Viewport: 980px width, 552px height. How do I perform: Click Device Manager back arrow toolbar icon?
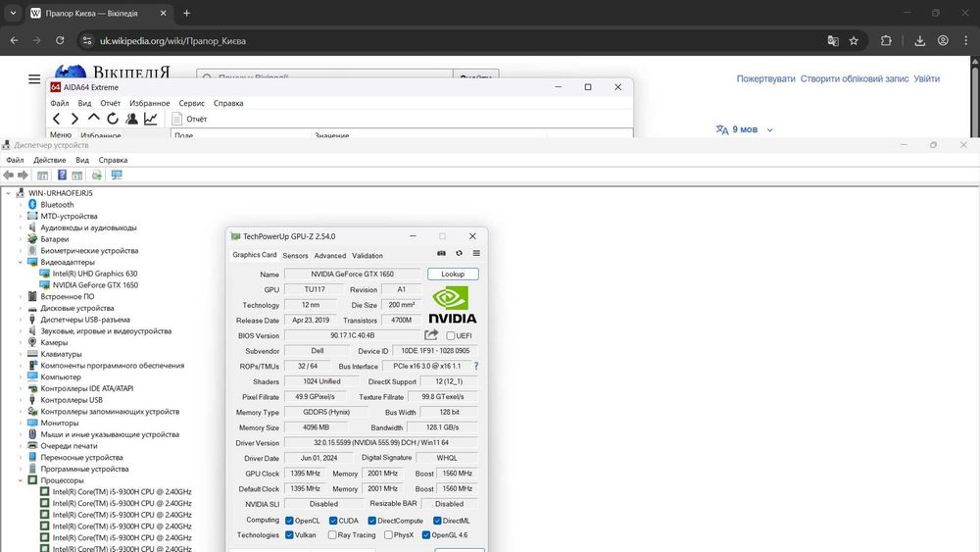click(8, 176)
